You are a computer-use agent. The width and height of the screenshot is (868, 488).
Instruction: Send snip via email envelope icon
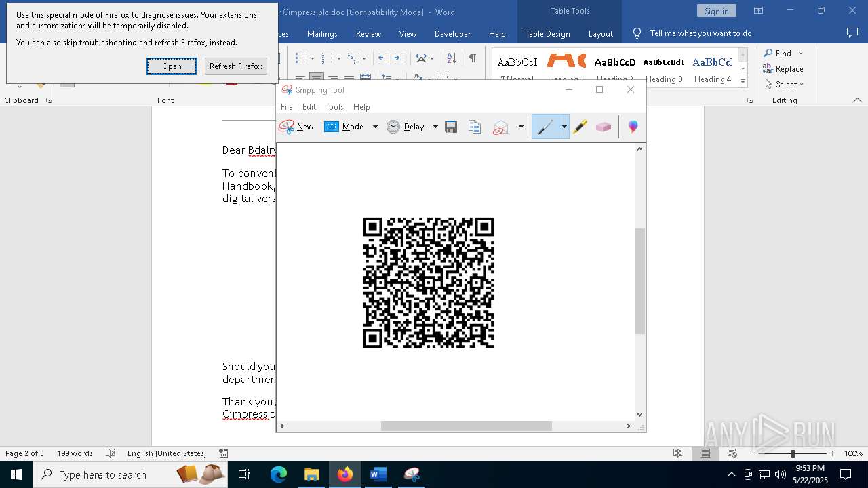tap(500, 127)
